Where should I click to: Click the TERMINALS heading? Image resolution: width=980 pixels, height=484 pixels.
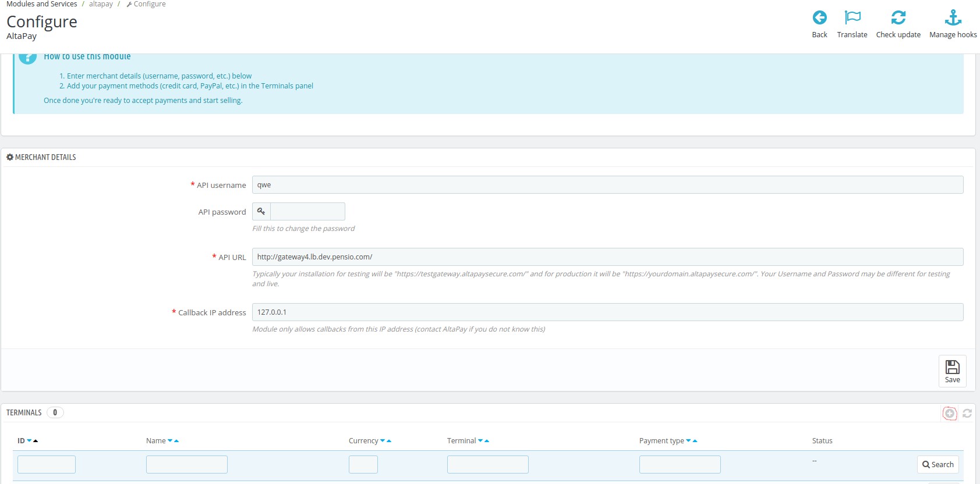tap(24, 412)
